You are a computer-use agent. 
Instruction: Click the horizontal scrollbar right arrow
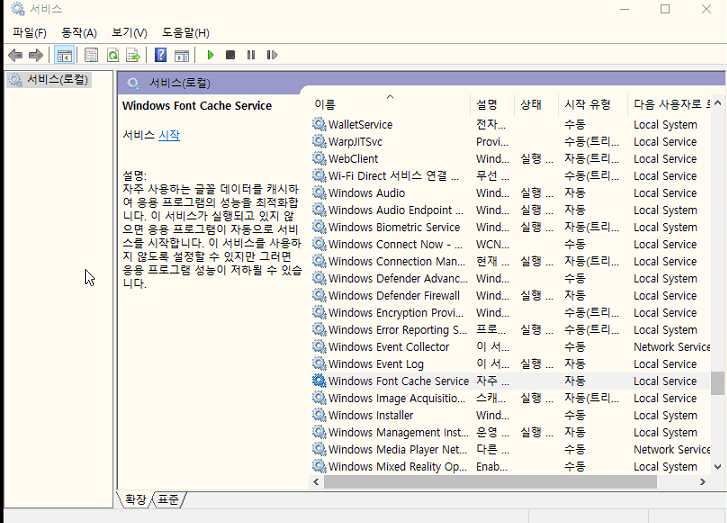[703, 482]
